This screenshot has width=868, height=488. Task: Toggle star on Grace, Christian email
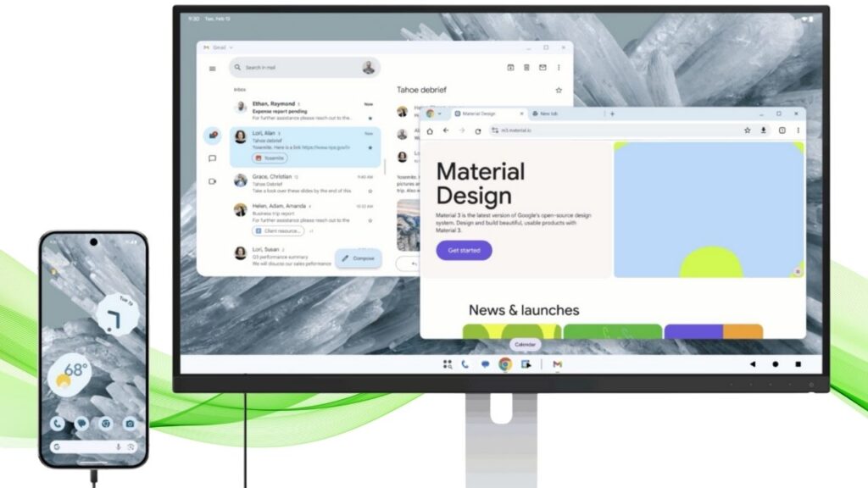(x=370, y=191)
